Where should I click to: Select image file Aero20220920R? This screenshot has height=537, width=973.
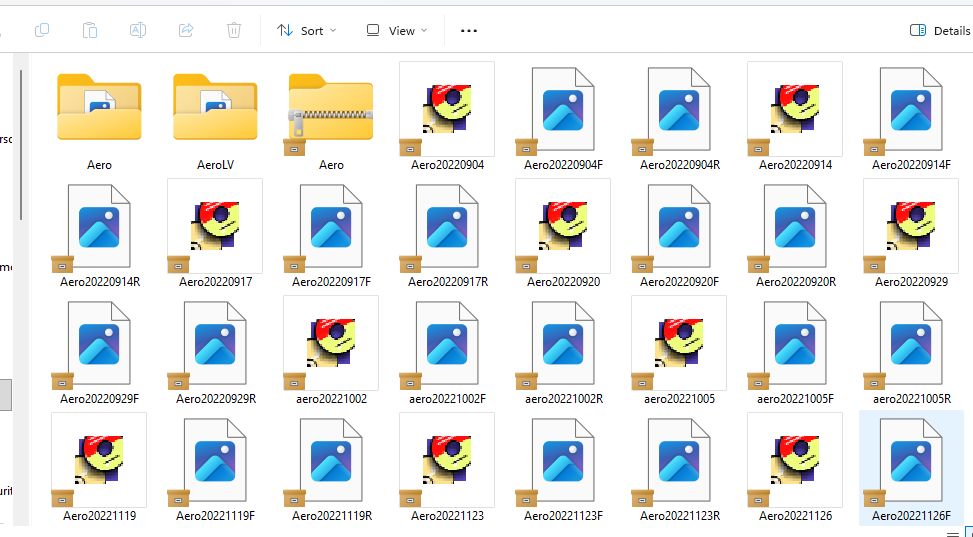795,235
